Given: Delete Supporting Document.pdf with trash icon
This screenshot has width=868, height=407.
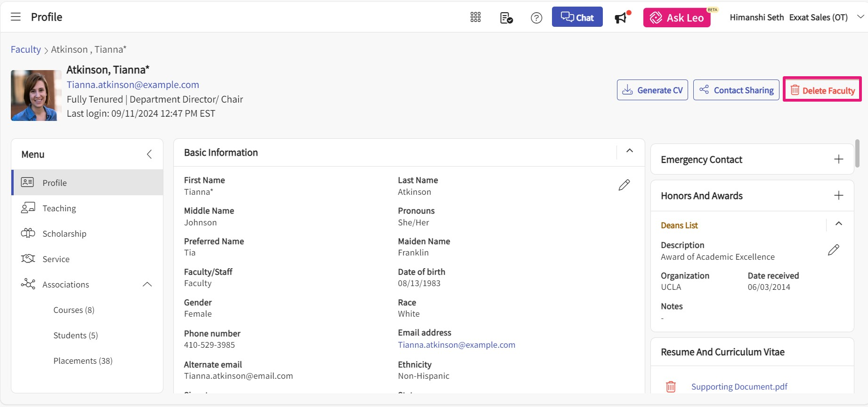Looking at the screenshot, I should click(x=671, y=387).
